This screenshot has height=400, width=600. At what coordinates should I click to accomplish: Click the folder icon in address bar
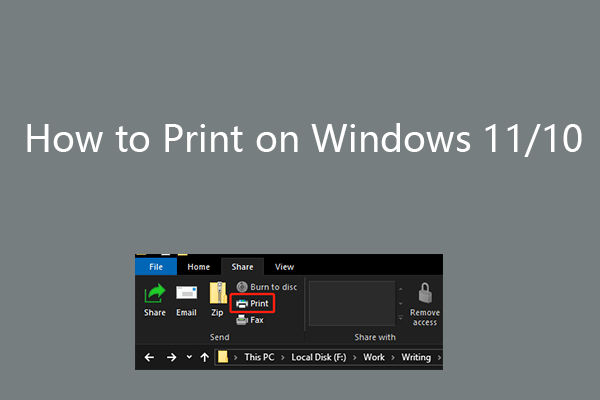223,357
